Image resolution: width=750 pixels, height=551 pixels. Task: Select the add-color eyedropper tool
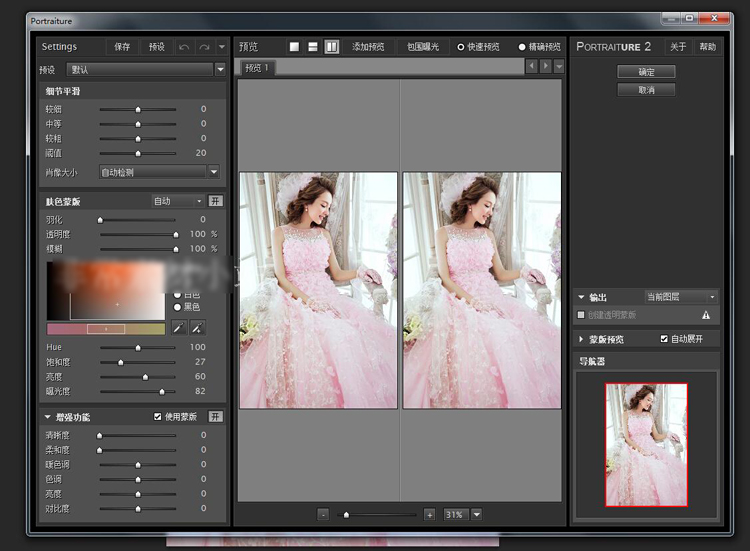pyautogui.click(x=197, y=327)
